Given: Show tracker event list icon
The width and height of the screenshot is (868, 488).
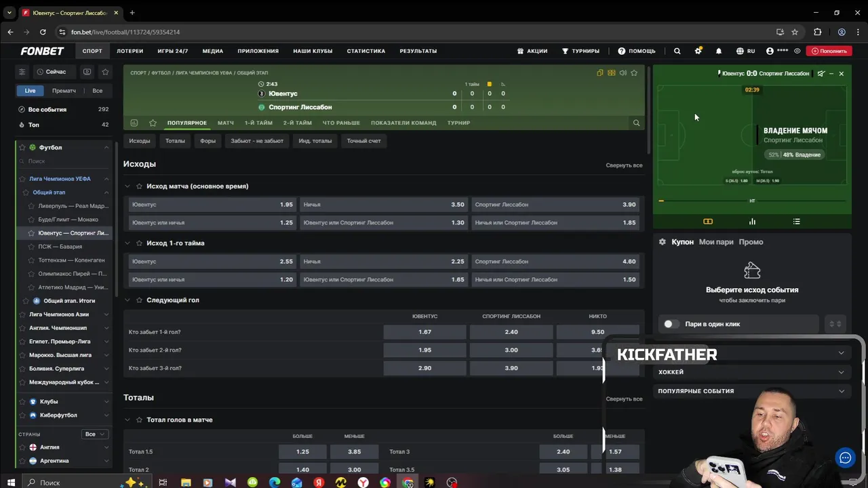Looking at the screenshot, I should tap(796, 222).
